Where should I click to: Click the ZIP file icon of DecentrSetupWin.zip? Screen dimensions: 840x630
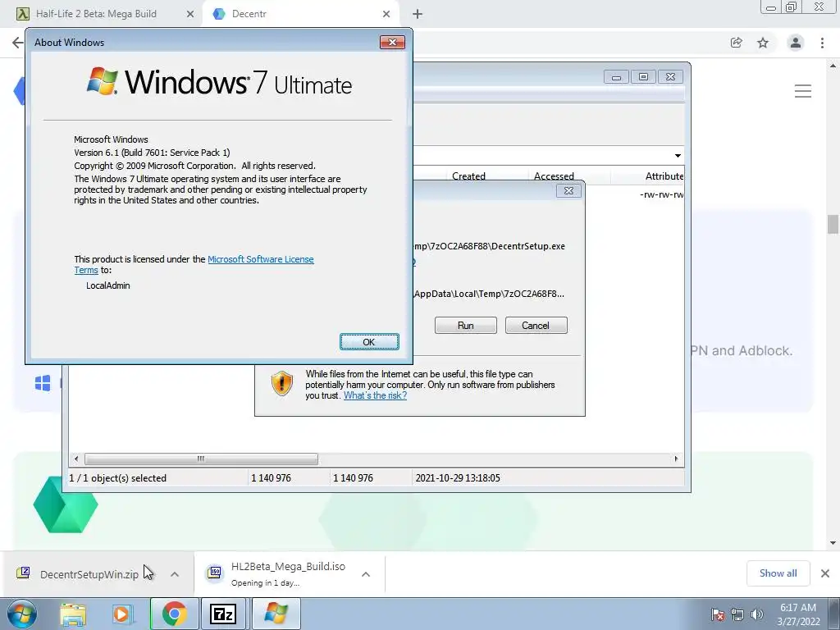point(23,573)
